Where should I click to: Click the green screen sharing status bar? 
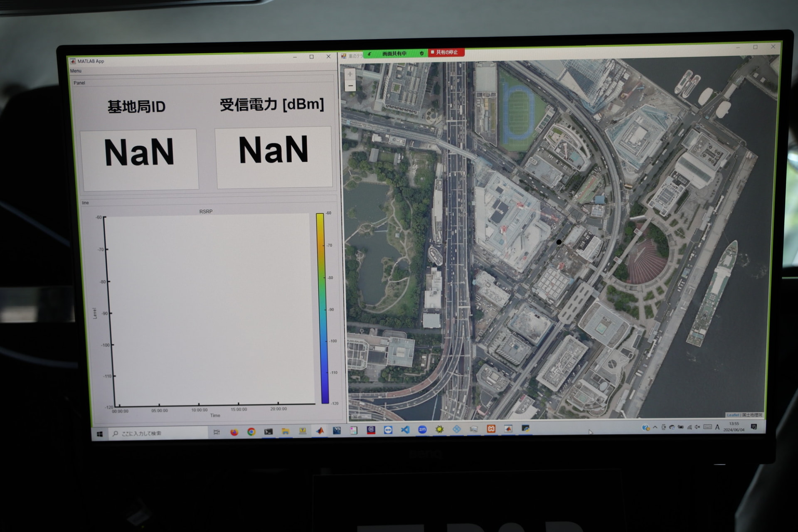click(x=394, y=54)
